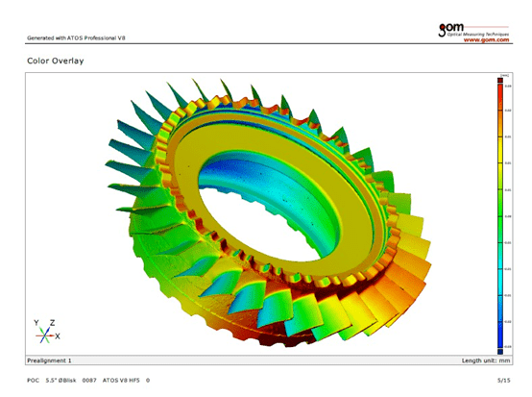Click the 3D blisk color overlay model
Image resolution: width=532 pixels, height=397 pixels.
269,213
